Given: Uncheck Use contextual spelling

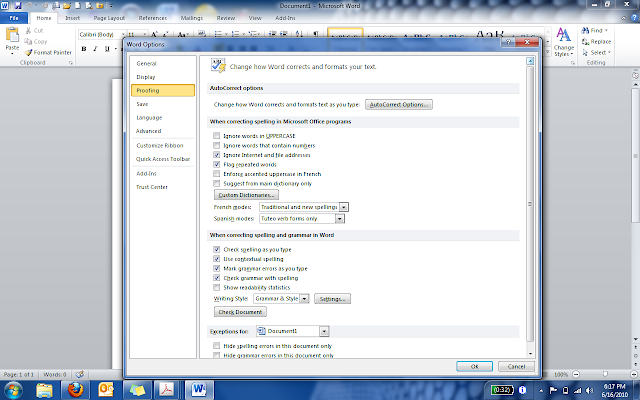Looking at the screenshot, I should (216, 259).
